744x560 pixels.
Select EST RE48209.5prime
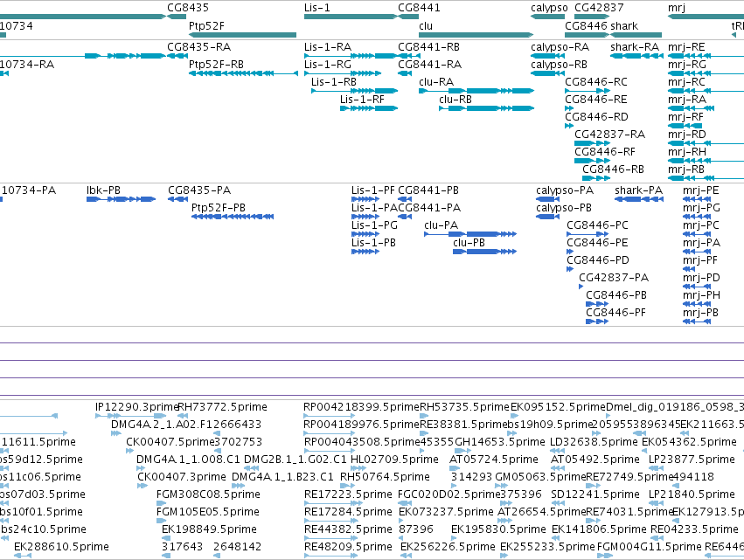tap(348, 548)
